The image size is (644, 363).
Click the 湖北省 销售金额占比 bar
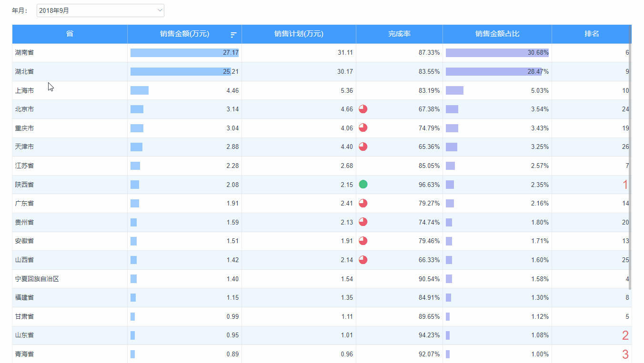(493, 71)
